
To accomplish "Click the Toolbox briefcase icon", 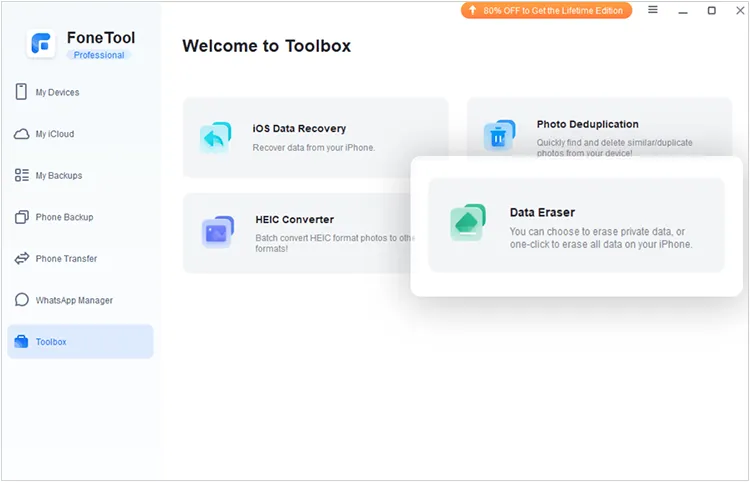I will [22, 341].
